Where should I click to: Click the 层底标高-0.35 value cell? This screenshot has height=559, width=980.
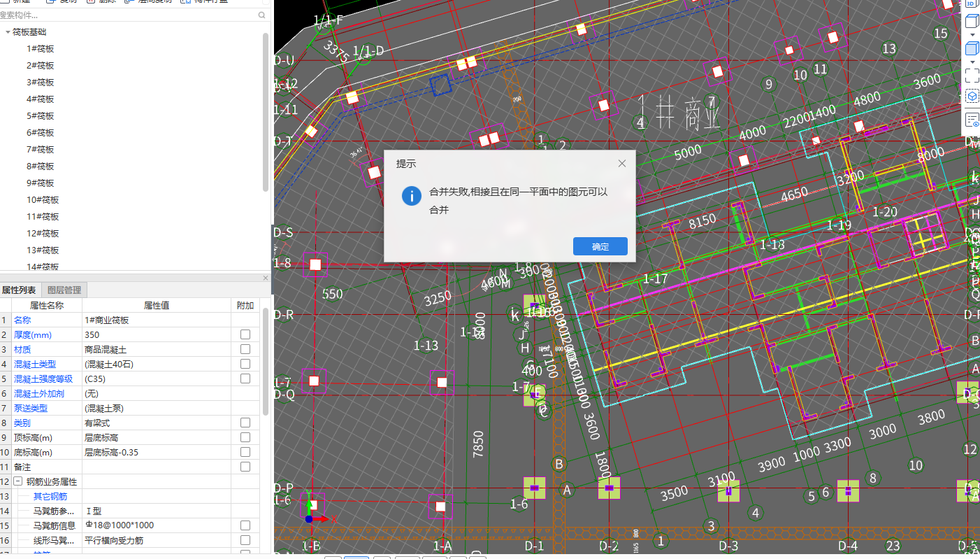click(157, 452)
